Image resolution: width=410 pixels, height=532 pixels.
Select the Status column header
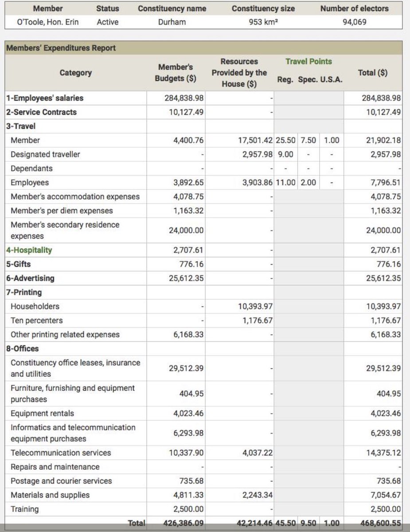[106, 8]
